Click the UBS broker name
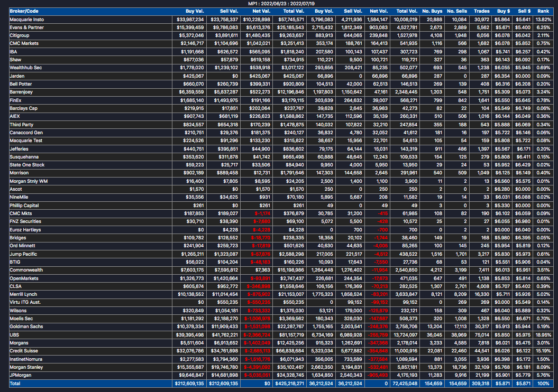The width and height of the screenshot is (558, 392). [x=14, y=335]
